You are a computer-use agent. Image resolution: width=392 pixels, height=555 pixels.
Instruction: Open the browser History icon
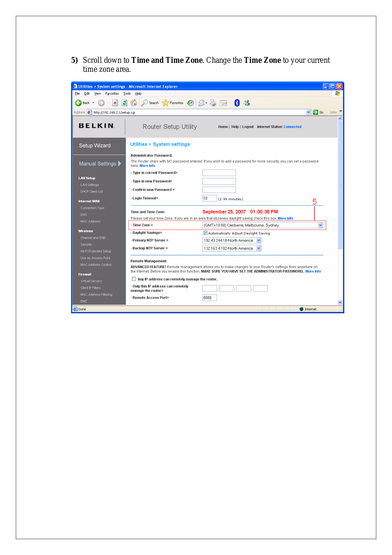coord(190,103)
